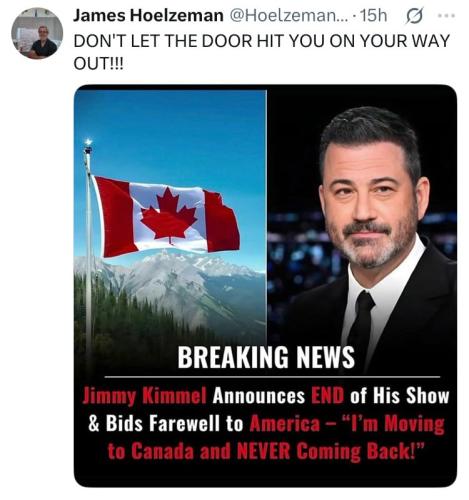Screen dimensions: 469x500
Task: Click the flagpole's top finial
Action: (x=88, y=144)
